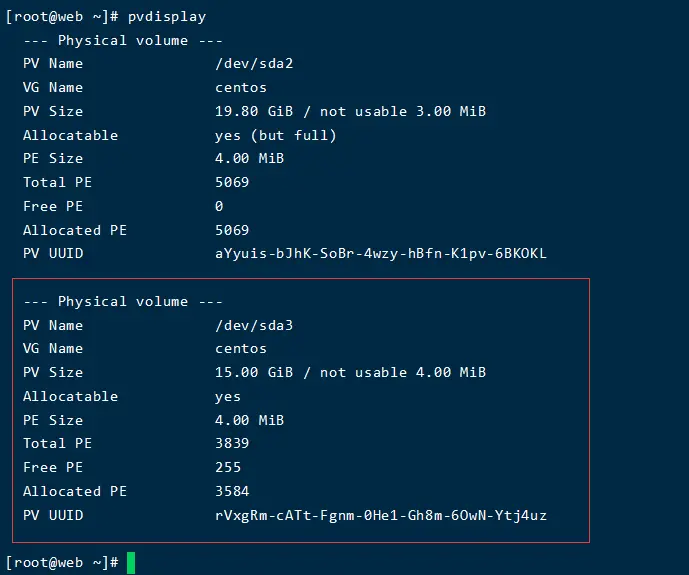Click the Free PE value 0
The width and height of the screenshot is (689, 575).
pyautogui.click(x=219, y=207)
